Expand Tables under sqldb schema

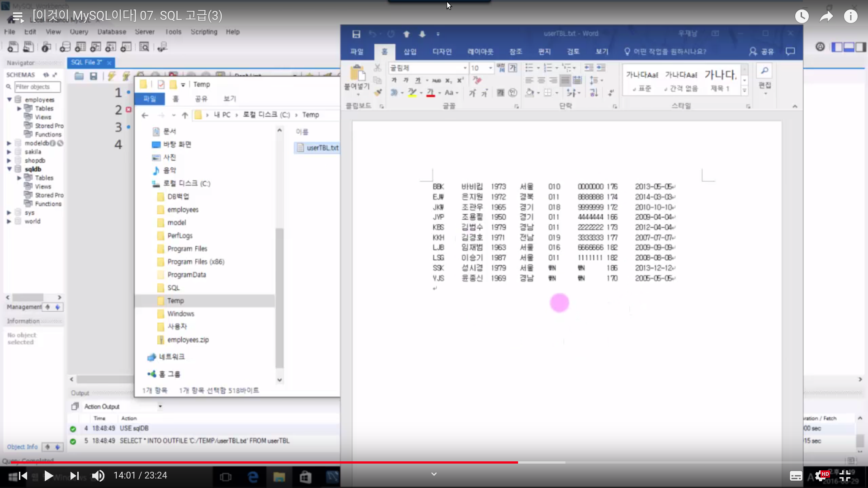19,178
